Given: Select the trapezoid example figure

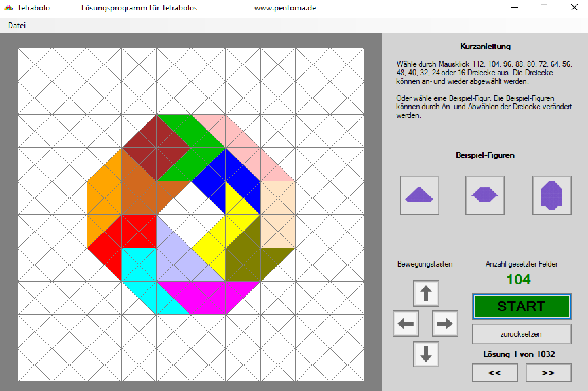Looking at the screenshot, I should pos(420,195).
